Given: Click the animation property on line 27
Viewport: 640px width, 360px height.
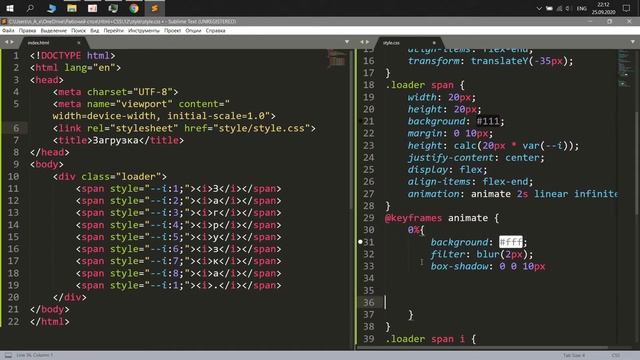Looking at the screenshot, I should click(433, 194).
